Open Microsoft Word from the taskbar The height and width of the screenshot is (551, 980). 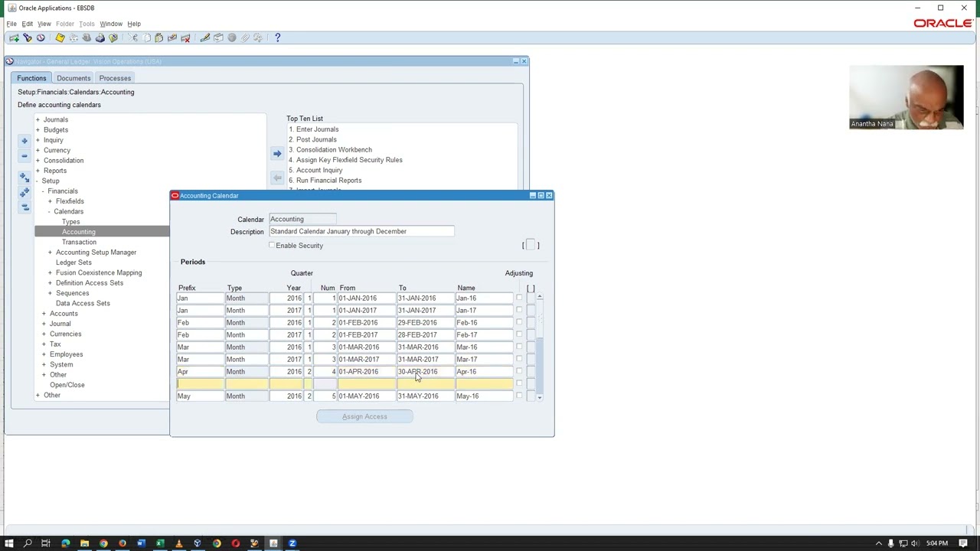click(x=141, y=543)
